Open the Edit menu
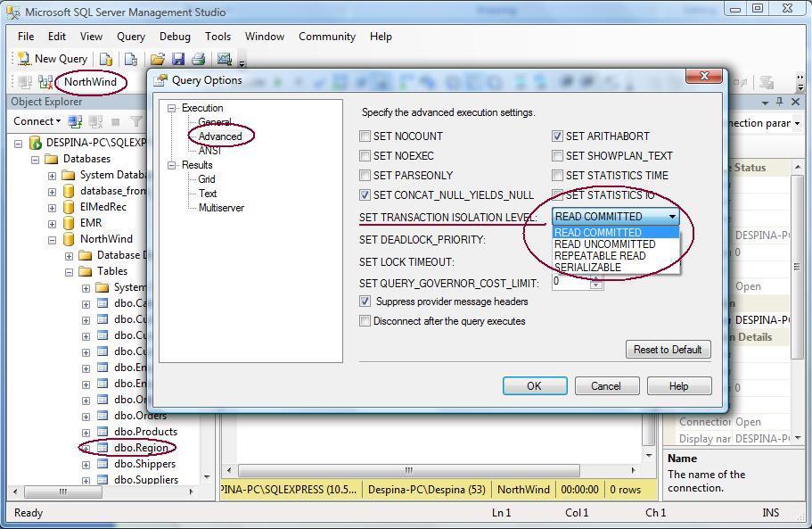 [x=57, y=37]
